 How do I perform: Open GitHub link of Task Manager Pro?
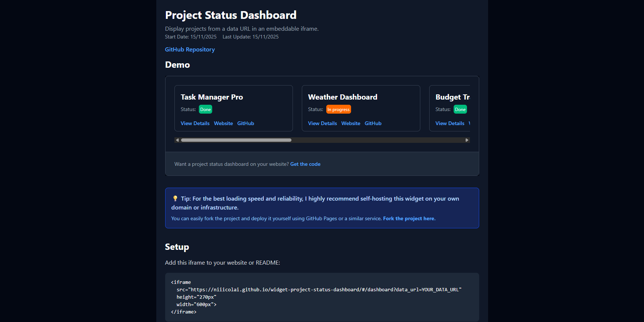[x=246, y=123]
